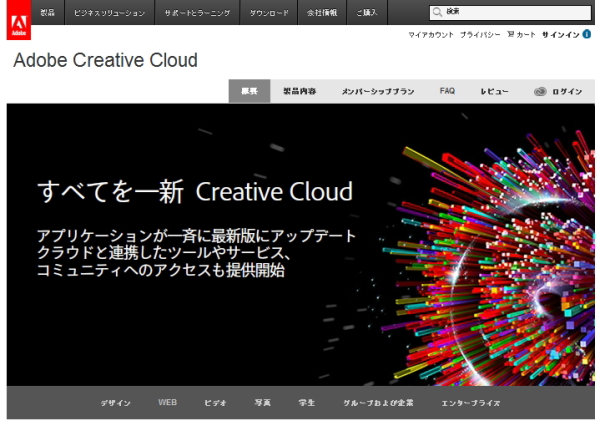Click the サインイン link

560,34
